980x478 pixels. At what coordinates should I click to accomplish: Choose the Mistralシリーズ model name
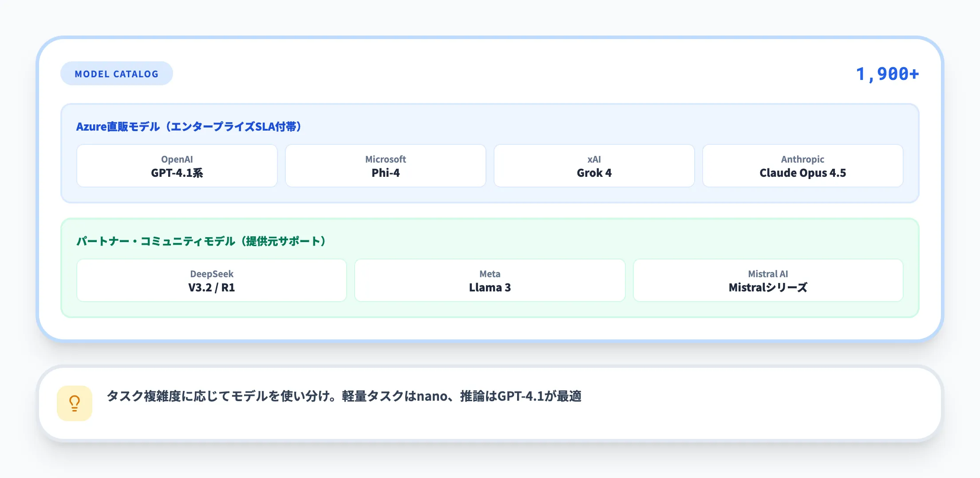[768, 287]
